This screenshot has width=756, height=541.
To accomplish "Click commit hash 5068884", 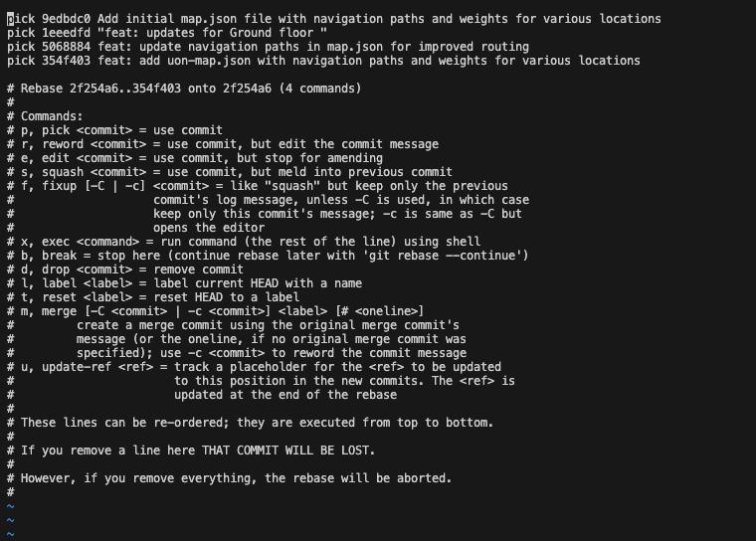I will point(66,47).
